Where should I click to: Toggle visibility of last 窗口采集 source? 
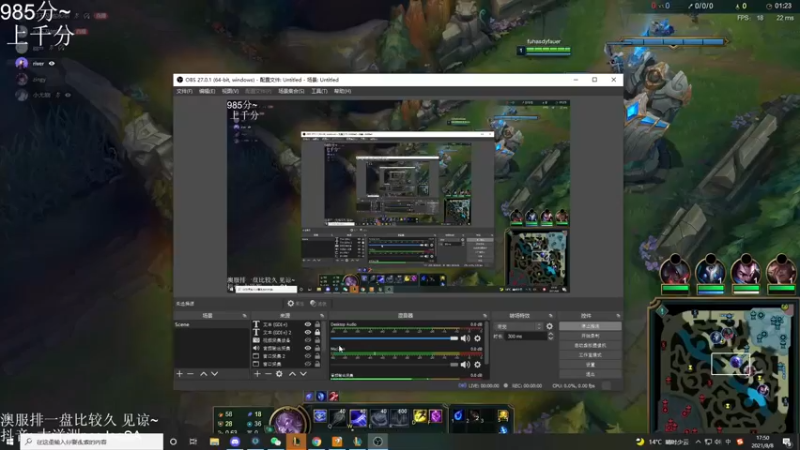(x=308, y=364)
